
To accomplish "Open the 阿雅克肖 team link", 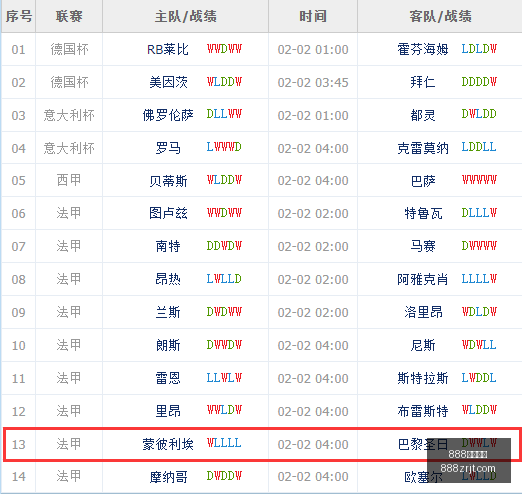I will [x=423, y=279].
